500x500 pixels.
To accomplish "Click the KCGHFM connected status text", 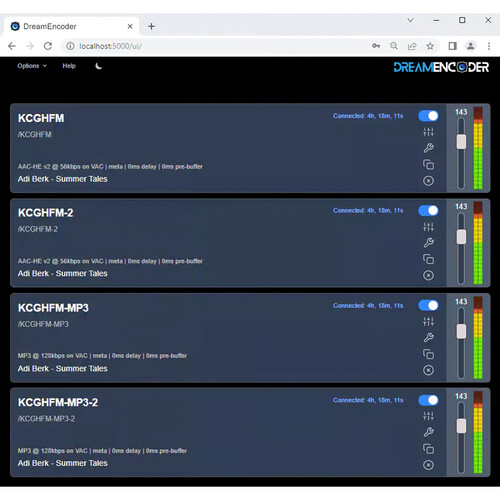I will pyautogui.click(x=368, y=116).
